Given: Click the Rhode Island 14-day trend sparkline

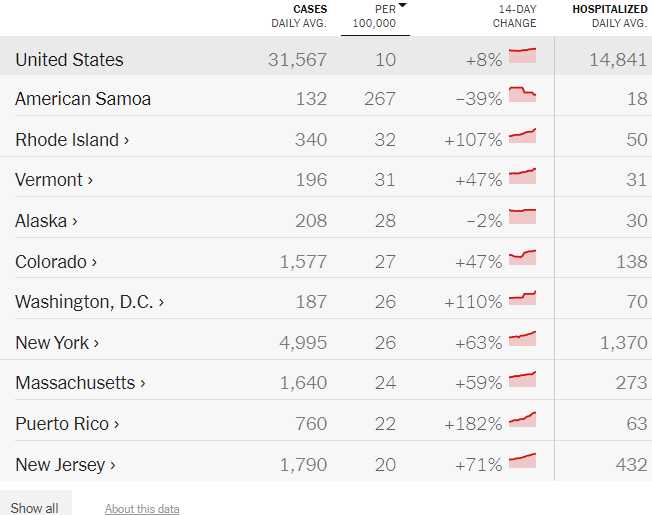Looking at the screenshot, I should (x=522, y=137).
